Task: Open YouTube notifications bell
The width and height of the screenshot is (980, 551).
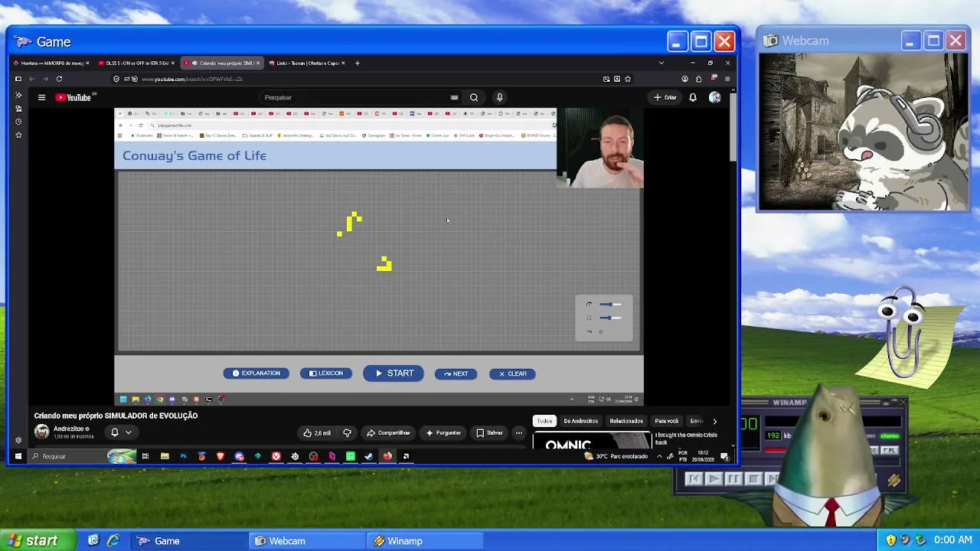Action: click(x=693, y=97)
